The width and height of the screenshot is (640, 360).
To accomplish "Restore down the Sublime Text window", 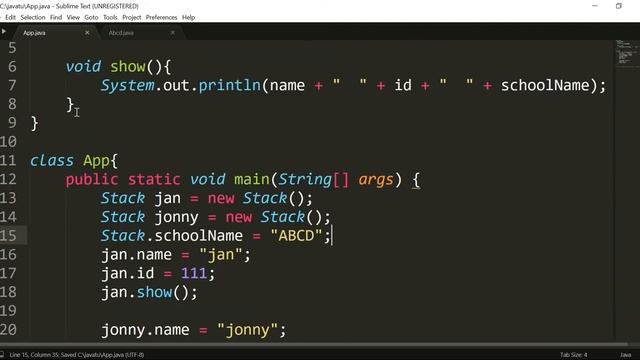I will pos(619,6).
